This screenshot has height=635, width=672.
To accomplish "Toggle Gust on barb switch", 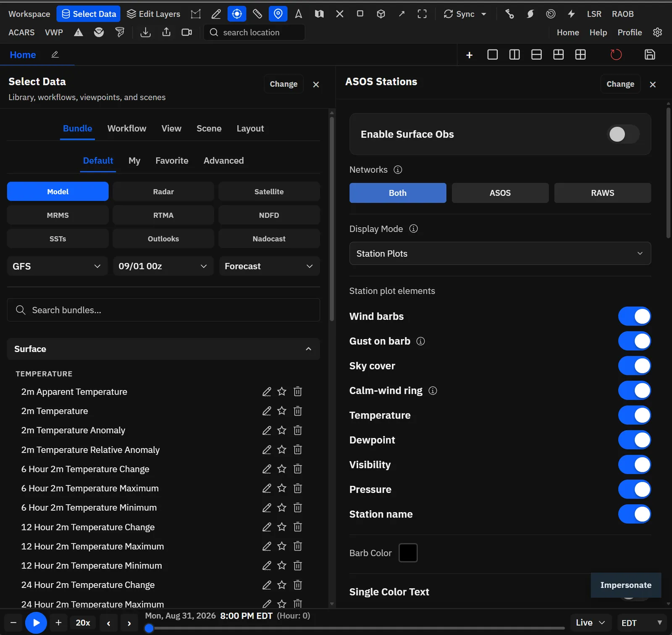I will click(634, 341).
